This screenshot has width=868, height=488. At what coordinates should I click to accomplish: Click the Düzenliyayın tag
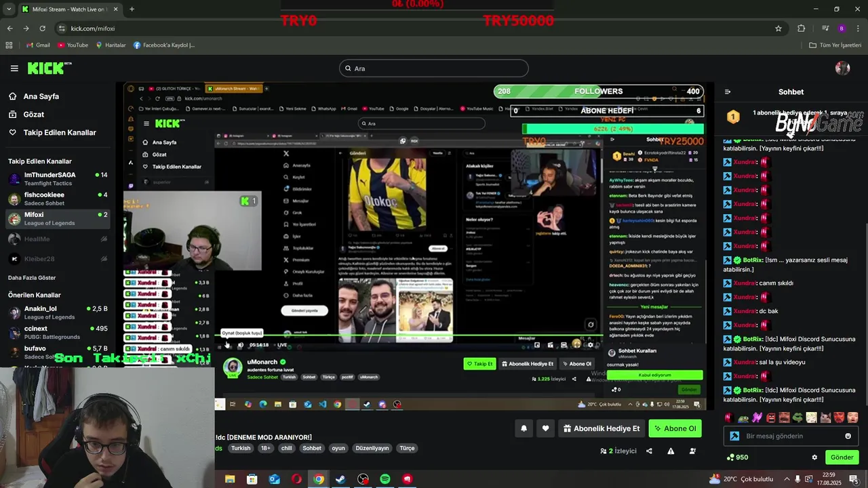[x=372, y=448]
